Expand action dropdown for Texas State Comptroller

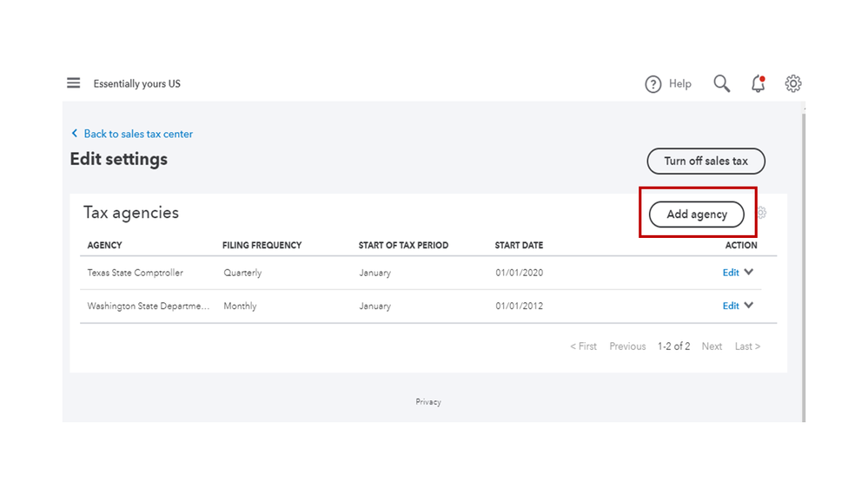749,272
